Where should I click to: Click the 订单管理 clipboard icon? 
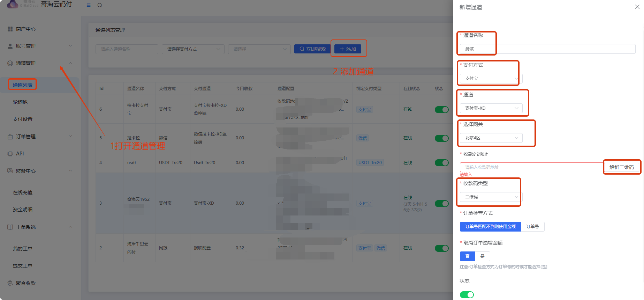tap(10, 137)
